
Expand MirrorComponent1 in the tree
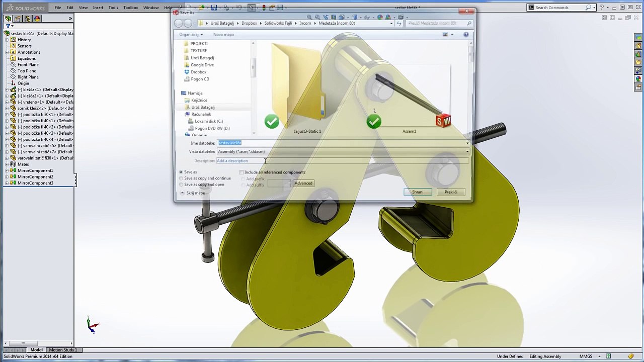pos(7,170)
